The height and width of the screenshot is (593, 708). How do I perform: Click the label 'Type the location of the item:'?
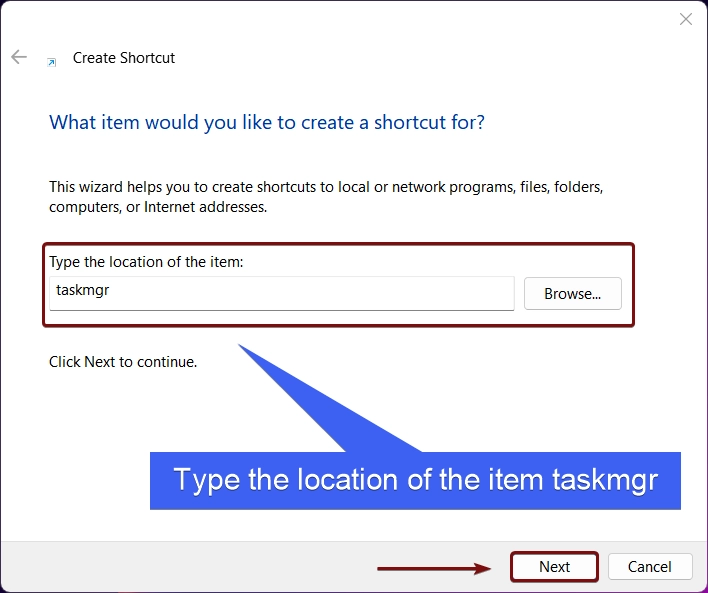(x=146, y=262)
